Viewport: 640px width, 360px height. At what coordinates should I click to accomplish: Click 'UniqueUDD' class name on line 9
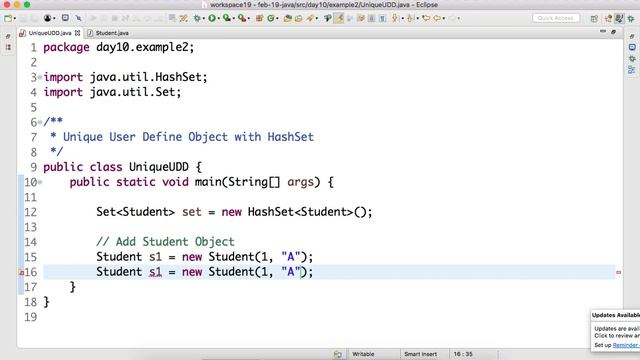pyautogui.click(x=159, y=167)
